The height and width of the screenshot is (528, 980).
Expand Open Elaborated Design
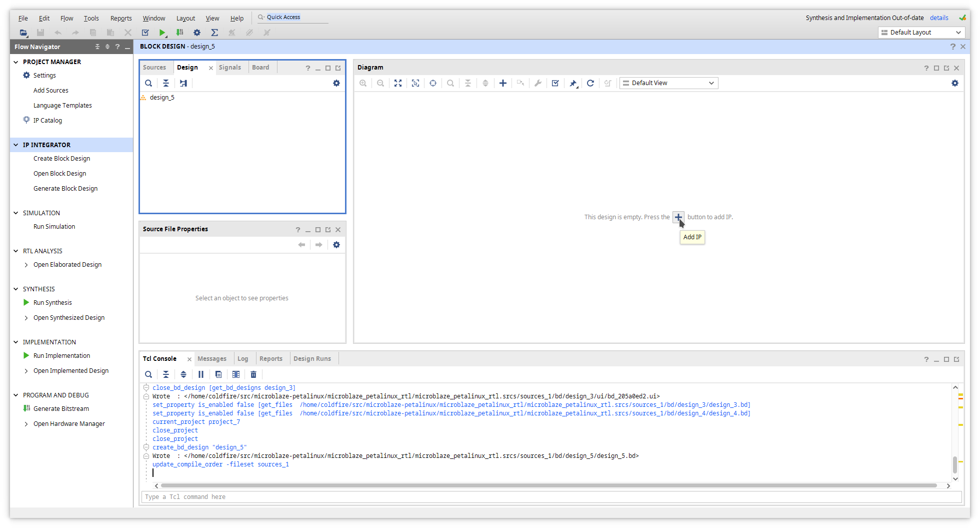(26, 265)
